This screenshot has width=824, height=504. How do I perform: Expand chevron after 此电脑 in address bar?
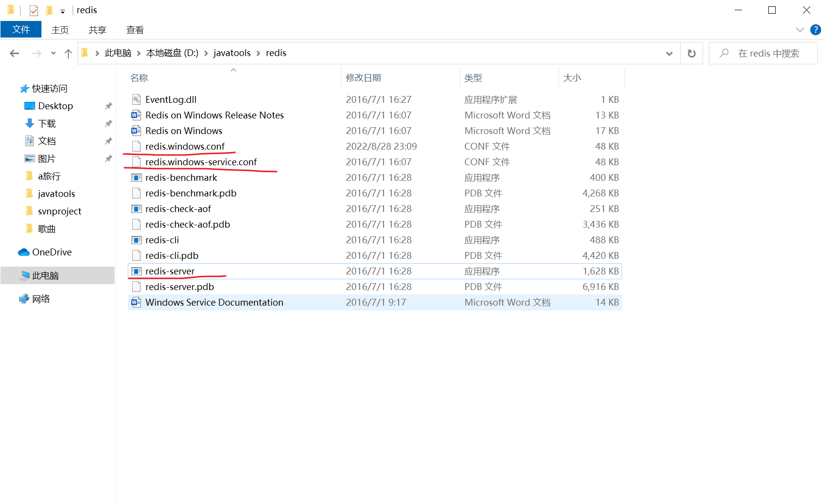139,53
